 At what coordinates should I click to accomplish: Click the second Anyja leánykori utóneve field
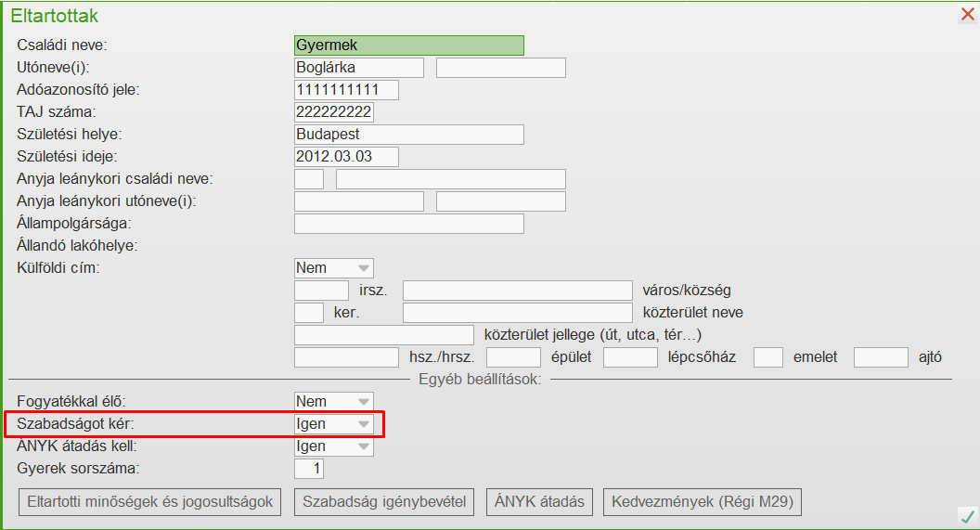(500, 201)
